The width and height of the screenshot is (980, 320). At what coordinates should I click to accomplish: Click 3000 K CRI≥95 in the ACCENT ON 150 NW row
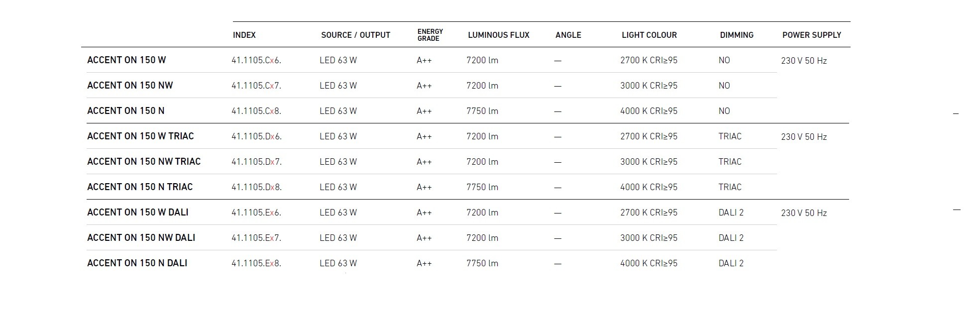coord(649,86)
